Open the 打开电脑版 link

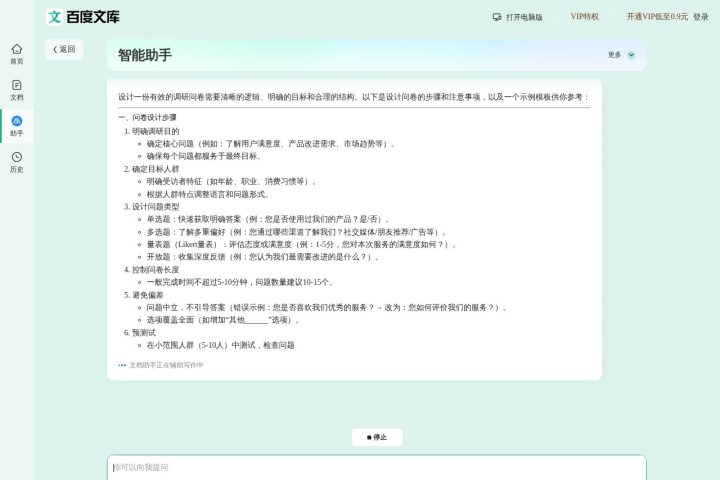(524, 17)
